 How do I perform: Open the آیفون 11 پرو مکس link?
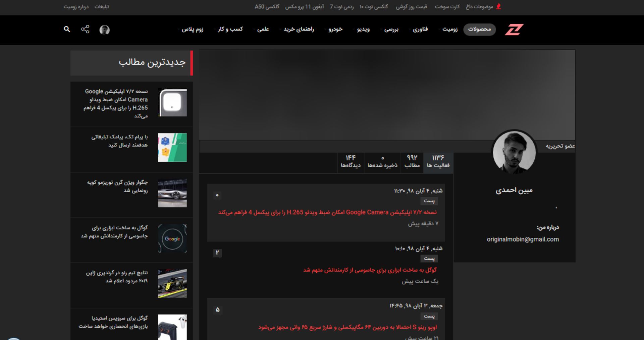305,7
